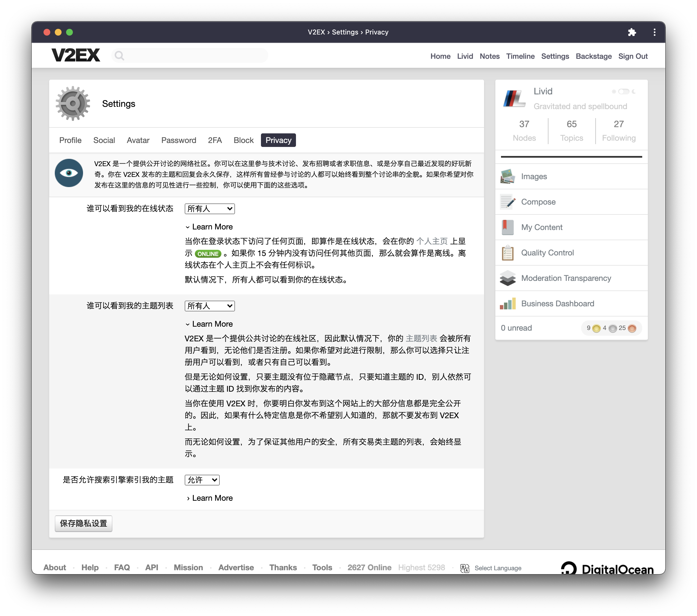
Task: Click the Compose pencil icon
Action: coord(507,202)
